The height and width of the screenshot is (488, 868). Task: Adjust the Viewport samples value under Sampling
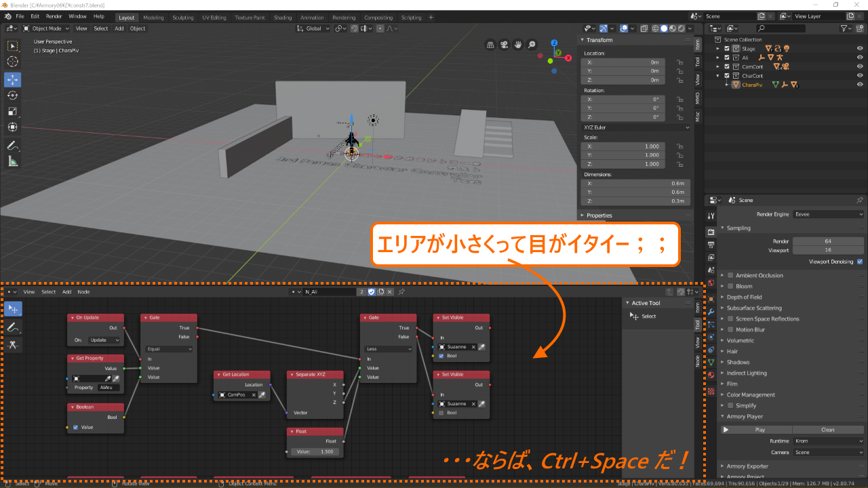pos(827,250)
